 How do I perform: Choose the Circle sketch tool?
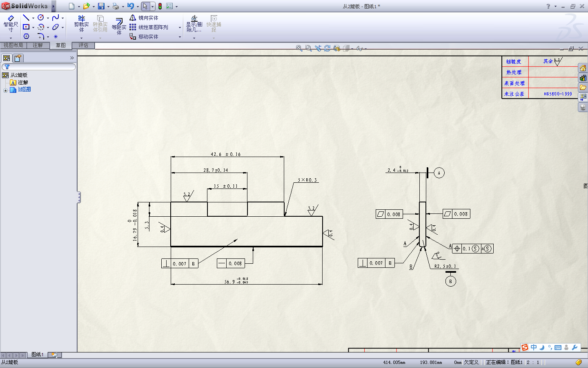[41, 18]
